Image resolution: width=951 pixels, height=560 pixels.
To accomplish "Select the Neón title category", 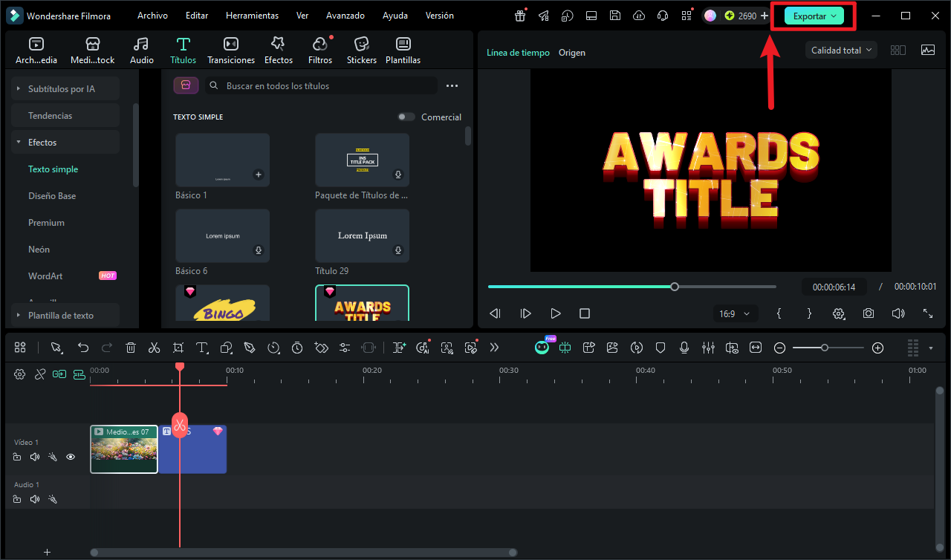I will [x=39, y=249].
